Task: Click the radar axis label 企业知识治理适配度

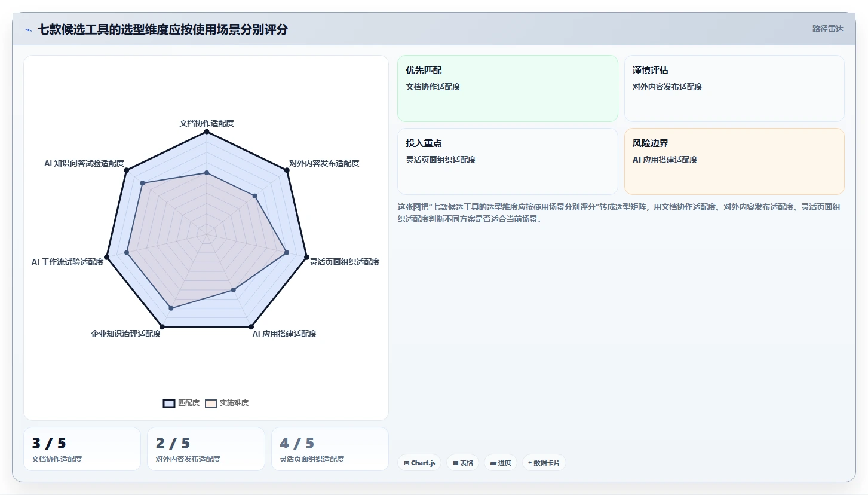Action: click(126, 334)
